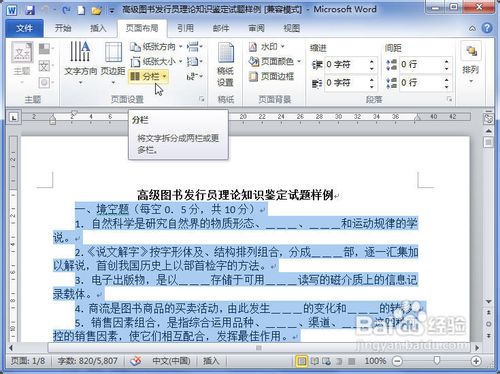Open the 水印 watermark menu
The height and width of the screenshot is (374, 500).
[x=267, y=47]
